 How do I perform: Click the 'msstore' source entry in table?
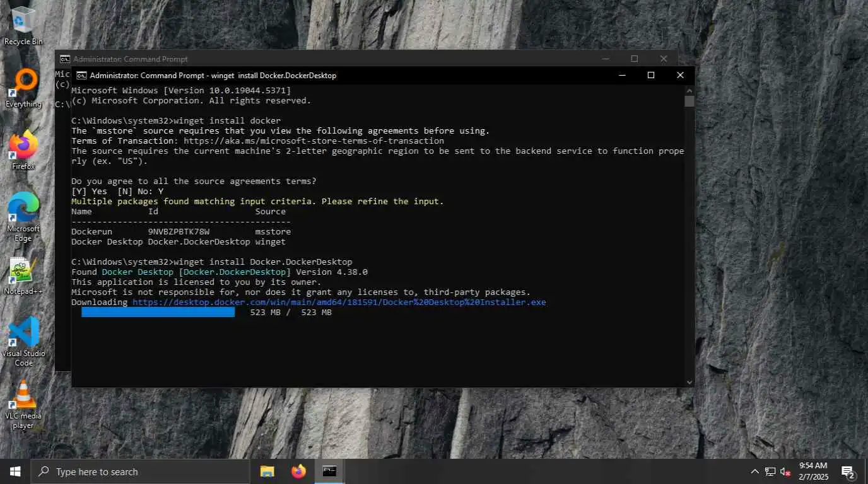coord(273,231)
